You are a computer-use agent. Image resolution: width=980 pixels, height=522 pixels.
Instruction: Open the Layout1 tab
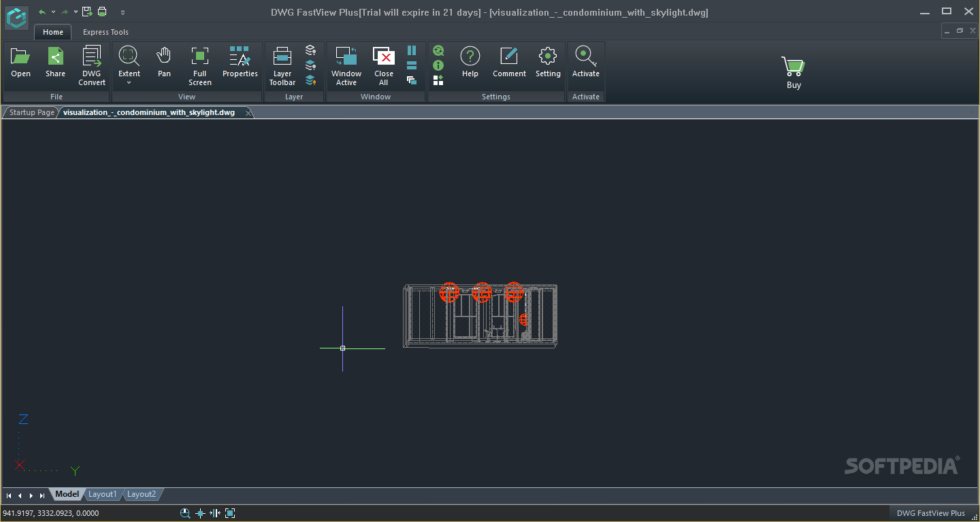tap(103, 494)
